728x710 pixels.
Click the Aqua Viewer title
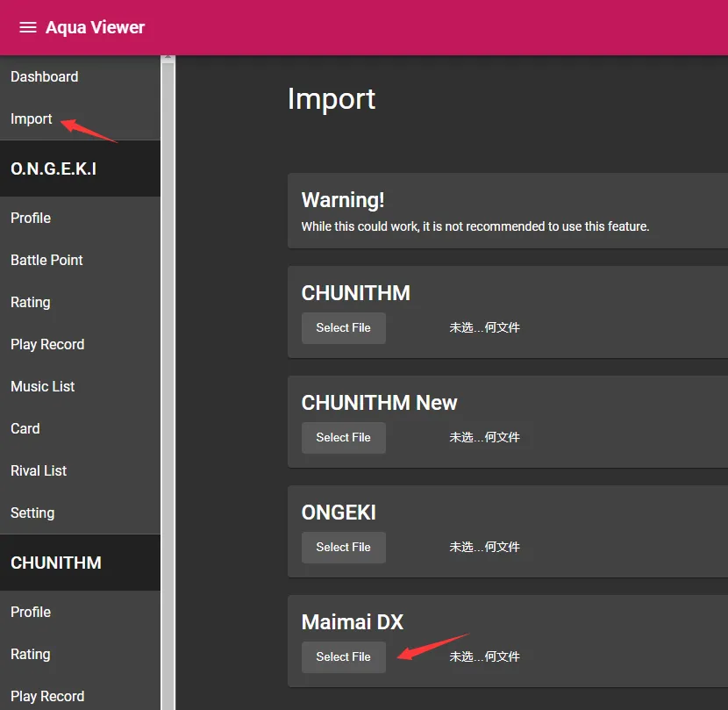(x=96, y=27)
